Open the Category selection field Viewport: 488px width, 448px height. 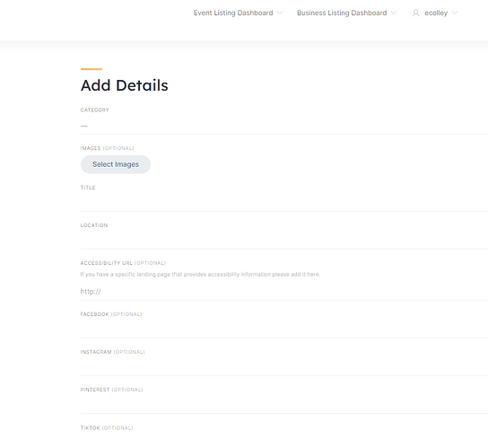284,126
